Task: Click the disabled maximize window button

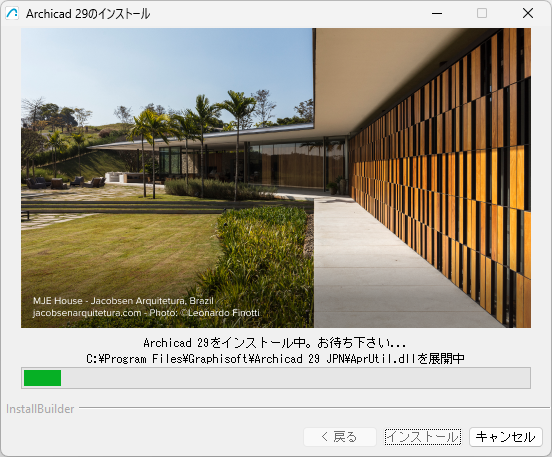Action: click(482, 13)
